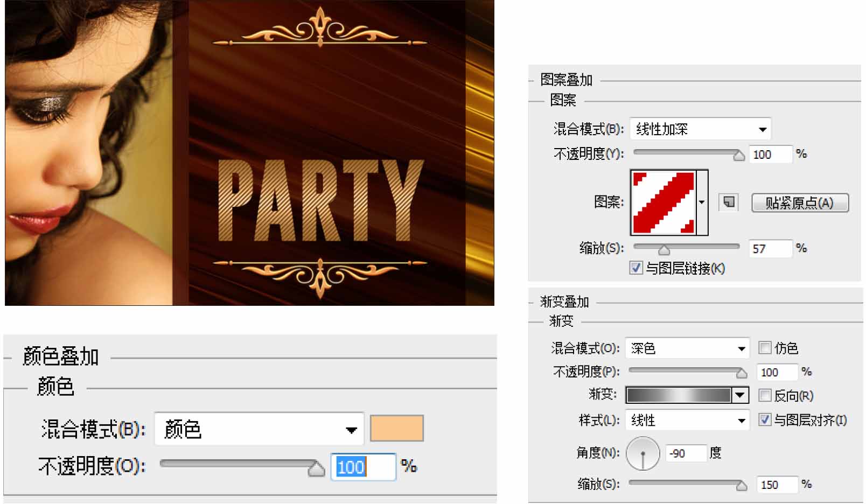866x504 pixels.
Task: Click the Pattern Overlay opacity field showing 100
Action: click(x=771, y=155)
